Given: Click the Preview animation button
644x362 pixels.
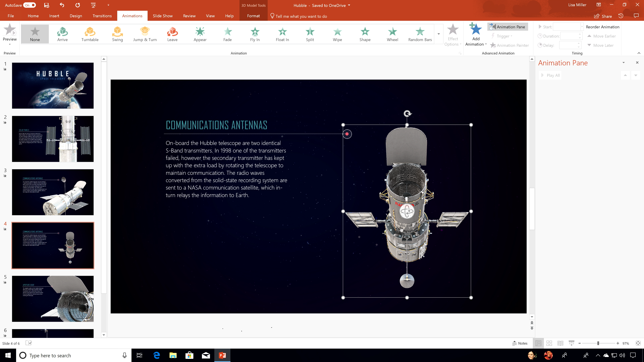Looking at the screenshot, I should point(10,32).
